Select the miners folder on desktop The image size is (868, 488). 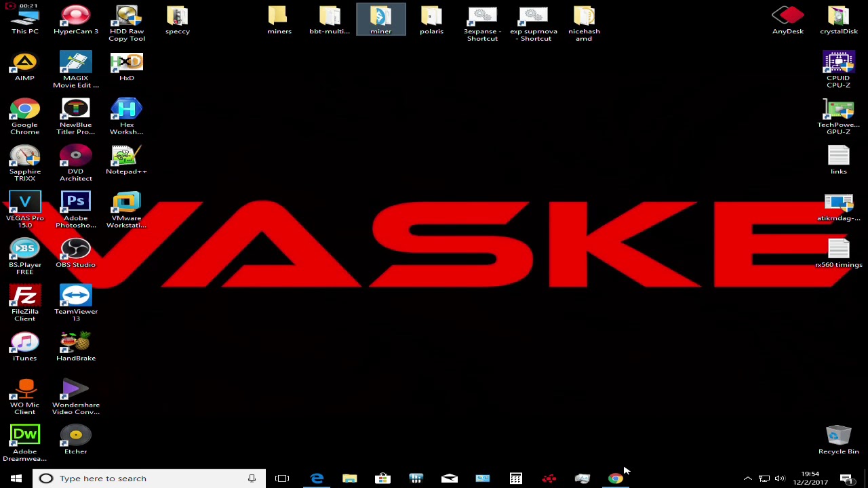[279, 20]
